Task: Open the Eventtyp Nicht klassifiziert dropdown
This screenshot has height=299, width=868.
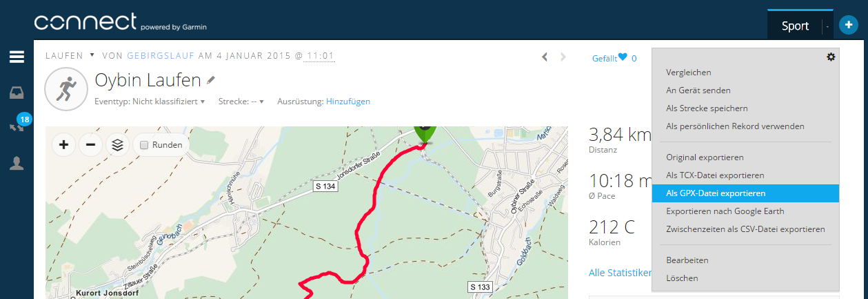Action: pos(150,102)
